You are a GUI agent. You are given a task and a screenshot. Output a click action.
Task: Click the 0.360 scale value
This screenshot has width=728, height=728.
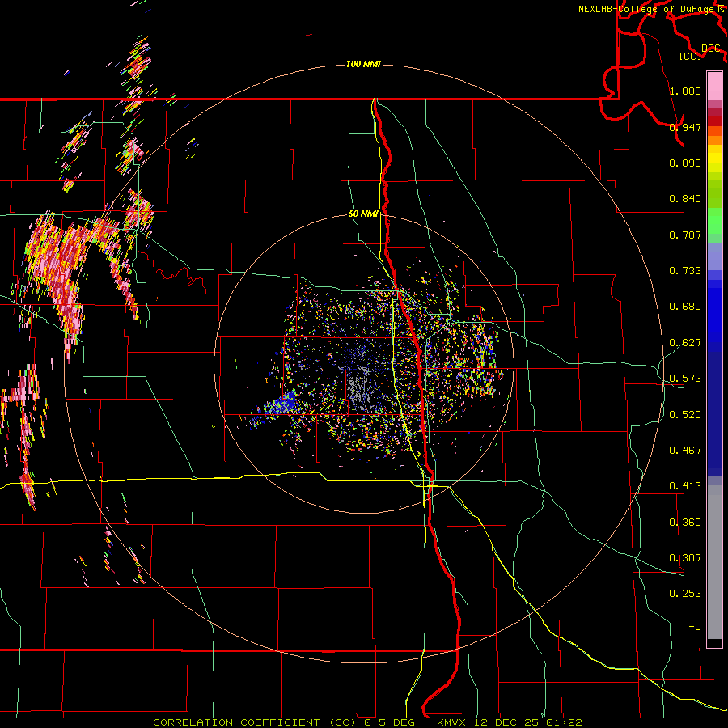[x=685, y=523]
